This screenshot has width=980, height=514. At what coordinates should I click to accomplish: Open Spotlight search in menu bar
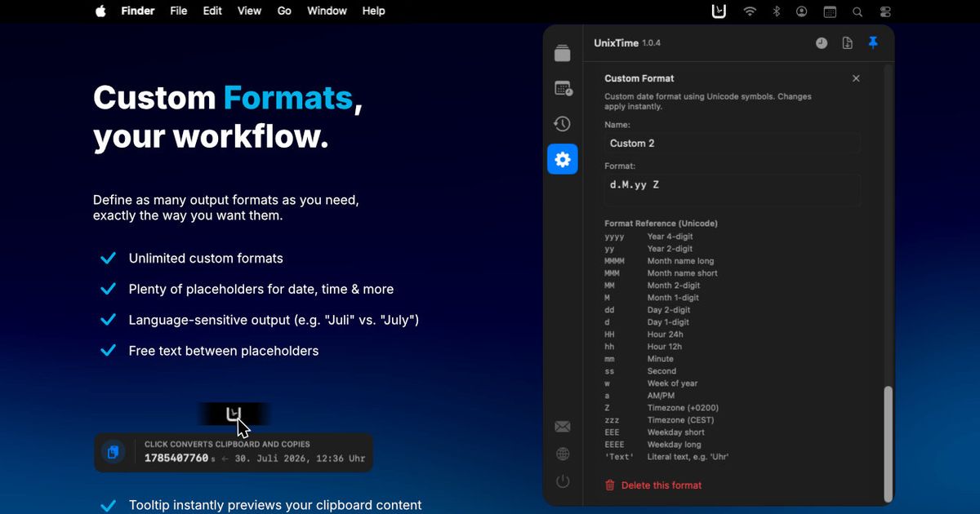[x=857, y=11]
